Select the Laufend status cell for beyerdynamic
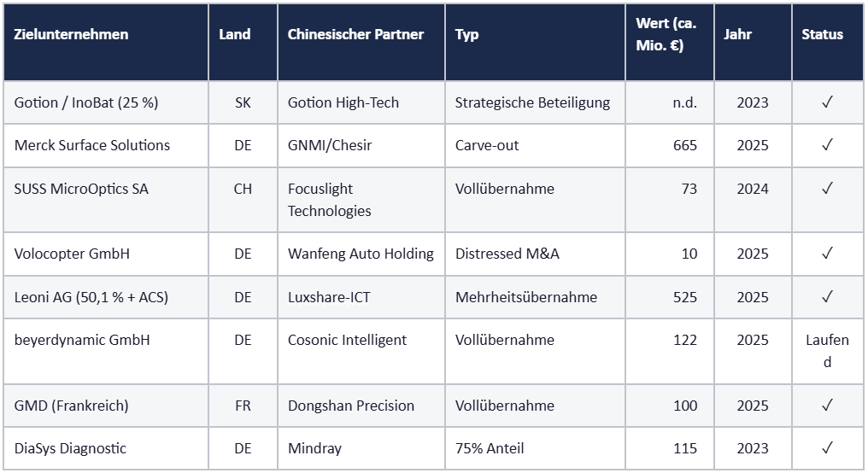The height and width of the screenshot is (473, 868). pyautogui.click(x=827, y=351)
